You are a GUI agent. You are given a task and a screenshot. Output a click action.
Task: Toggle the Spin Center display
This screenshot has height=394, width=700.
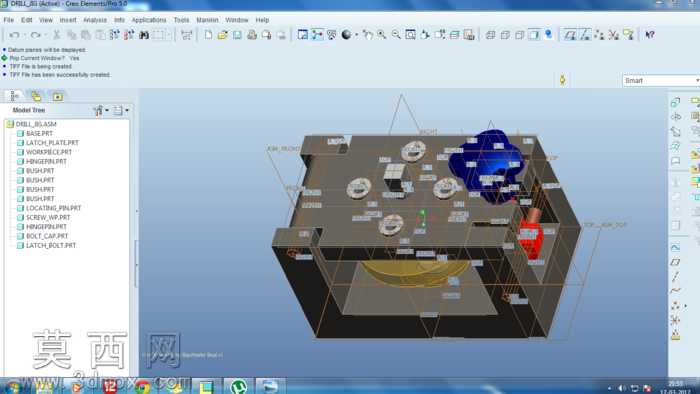317,35
